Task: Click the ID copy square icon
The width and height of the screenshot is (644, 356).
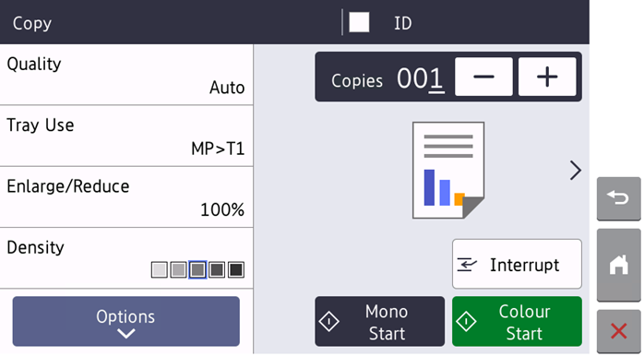Action: click(360, 22)
